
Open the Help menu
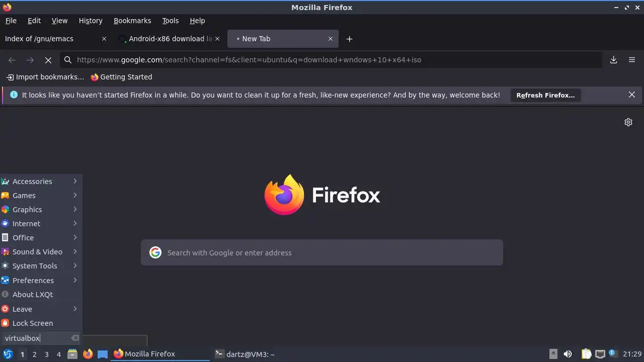(197, 21)
